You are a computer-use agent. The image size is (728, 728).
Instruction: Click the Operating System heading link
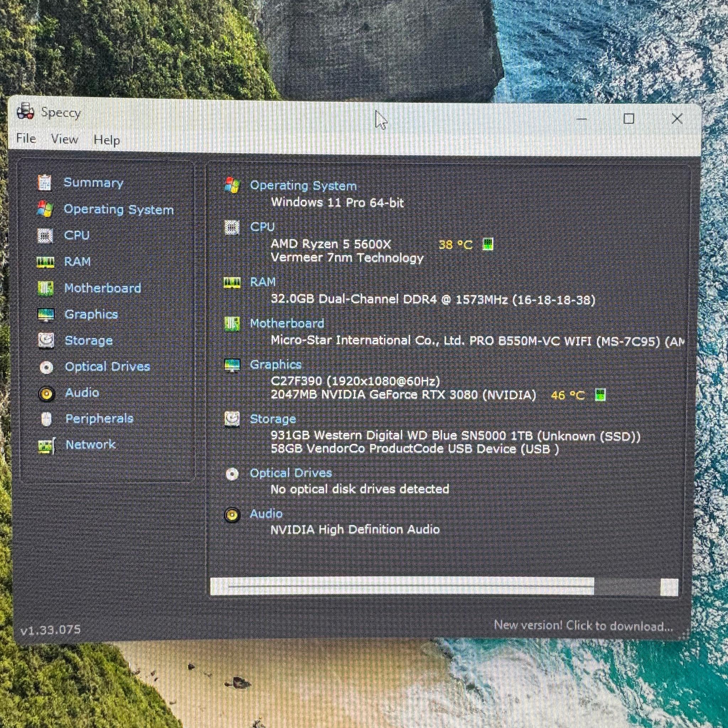(303, 186)
